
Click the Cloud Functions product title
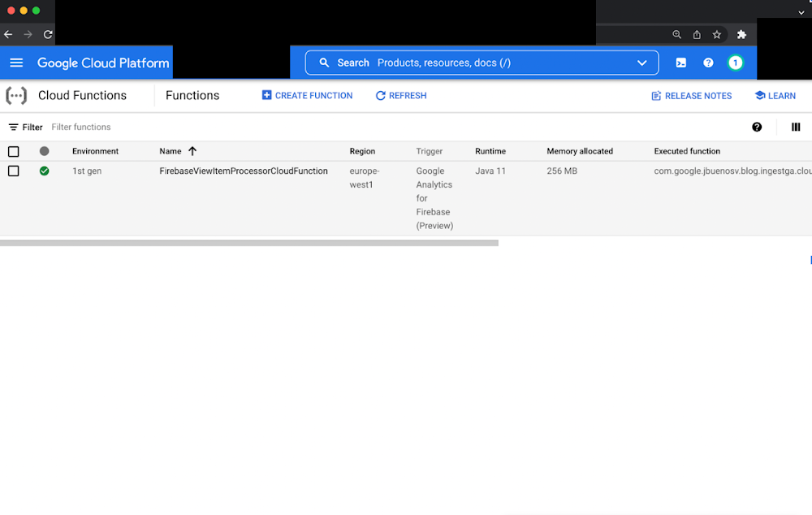(x=82, y=95)
